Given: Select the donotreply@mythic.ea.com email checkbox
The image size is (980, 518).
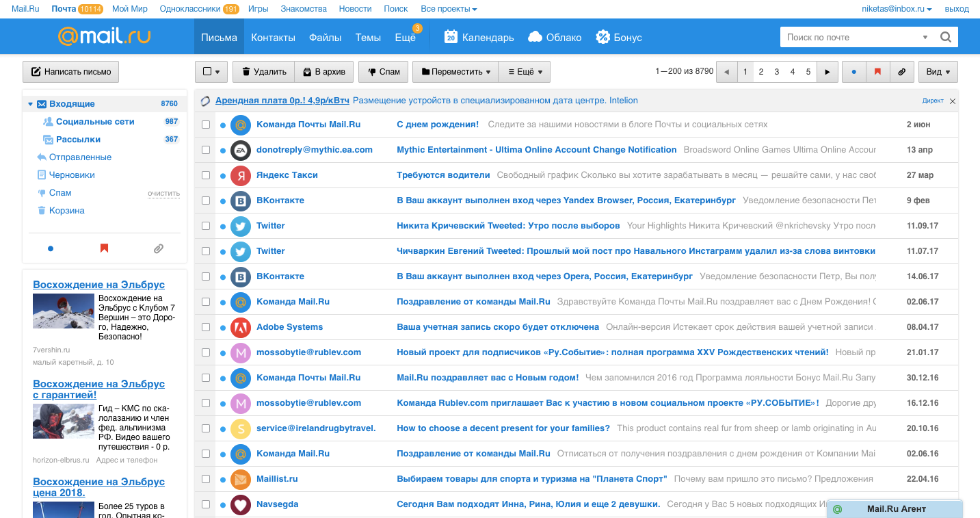Looking at the screenshot, I should [x=206, y=150].
